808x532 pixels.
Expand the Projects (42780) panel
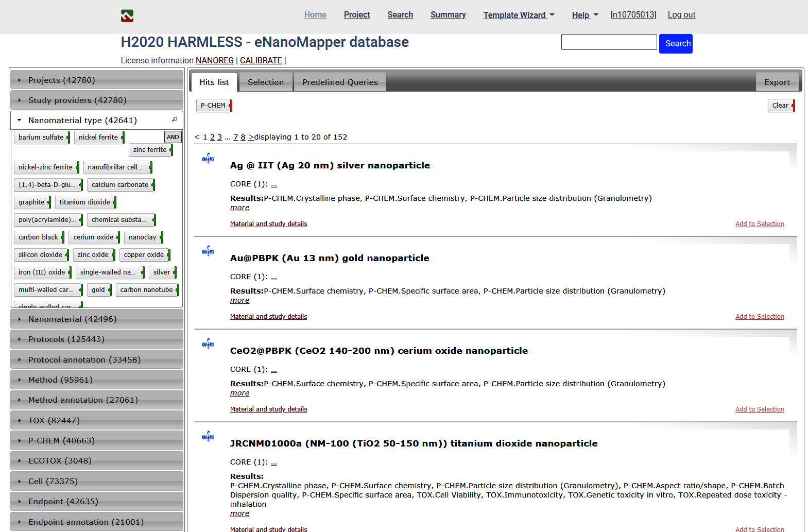97,80
